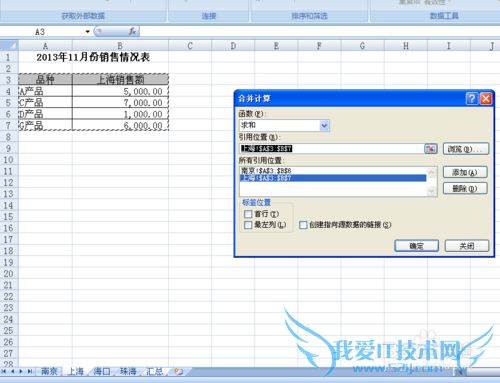Image resolution: width=500 pixels, height=383 pixels.
Task: Click the C产品 cell
Action: coord(45,103)
